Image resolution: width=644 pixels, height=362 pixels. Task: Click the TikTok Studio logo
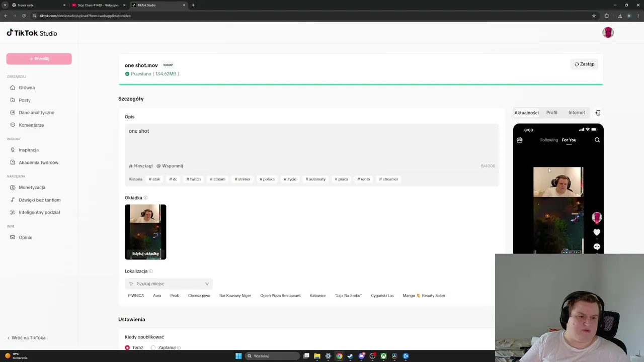(32, 33)
